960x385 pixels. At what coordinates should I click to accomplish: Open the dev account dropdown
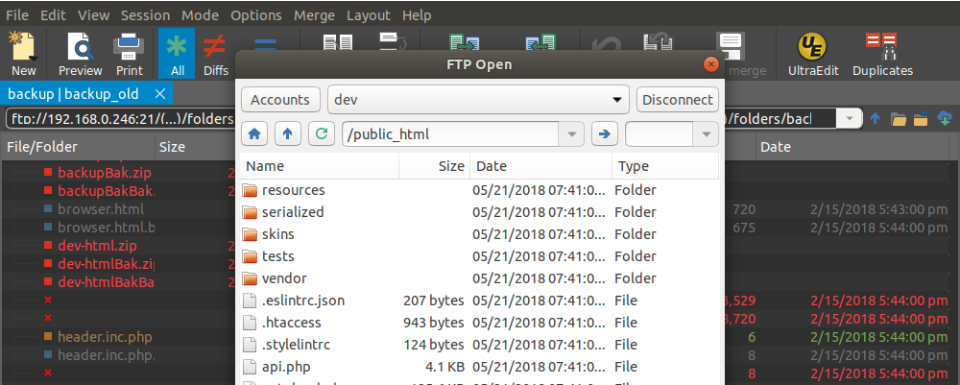click(617, 100)
